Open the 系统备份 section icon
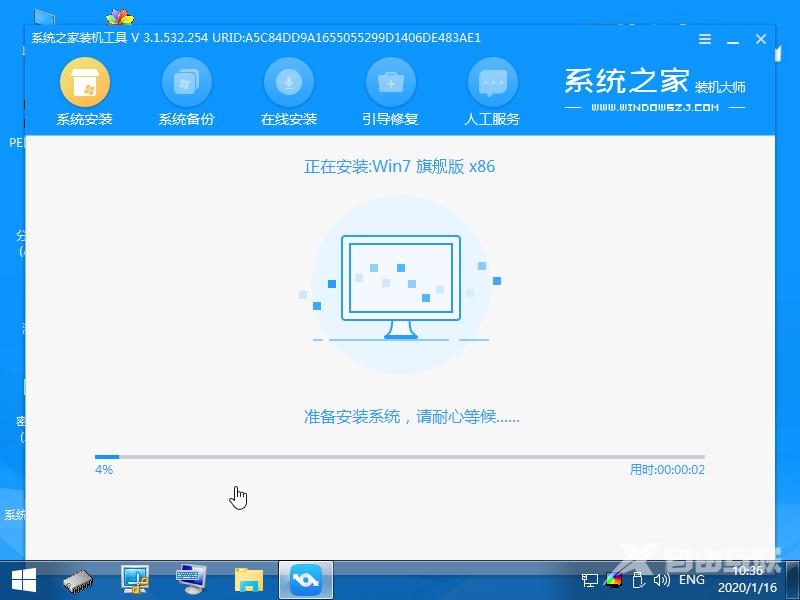This screenshot has height=600, width=800. (187, 83)
